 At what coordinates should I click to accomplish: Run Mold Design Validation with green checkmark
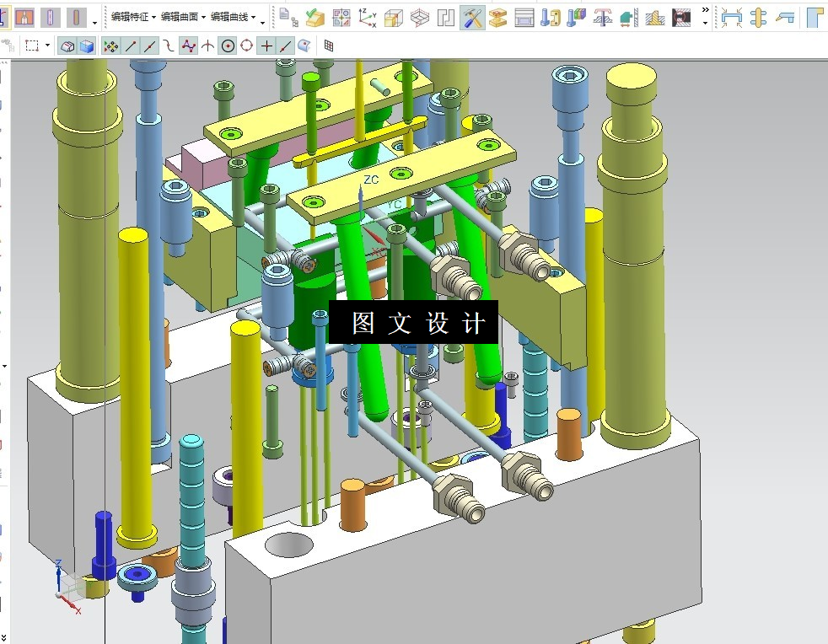click(315, 18)
